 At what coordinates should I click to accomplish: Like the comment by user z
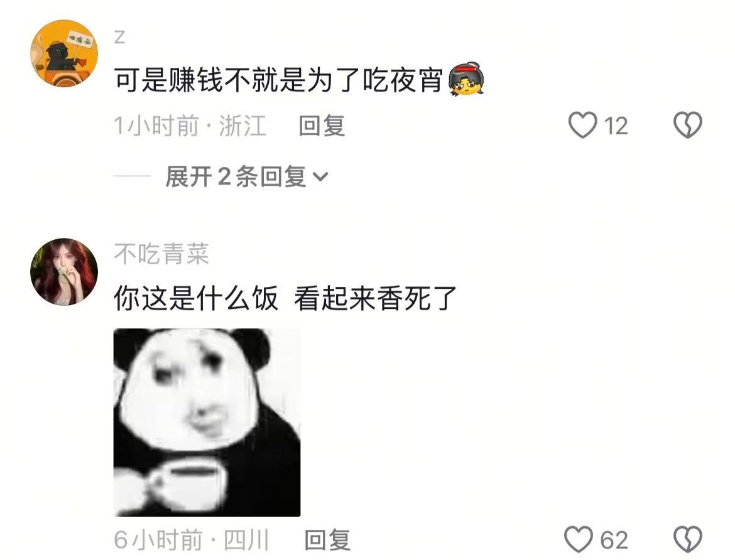pyautogui.click(x=582, y=125)
